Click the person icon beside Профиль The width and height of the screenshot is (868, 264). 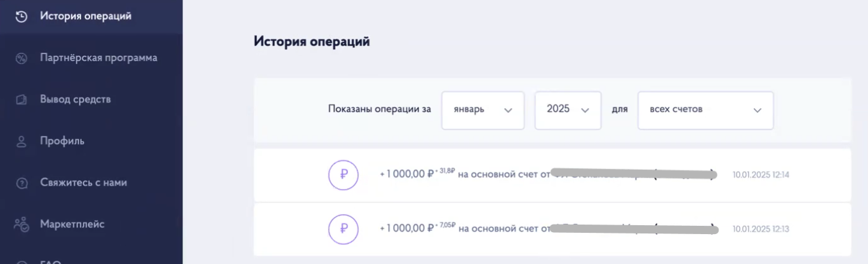pos(21,141)
